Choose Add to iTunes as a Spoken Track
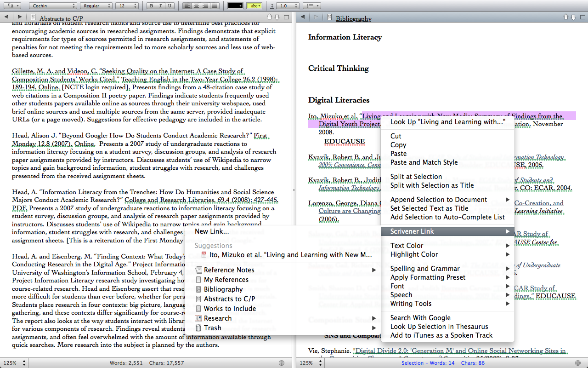Screen dimensions: 588x368 pyautogui.click(x=448, y=335)
